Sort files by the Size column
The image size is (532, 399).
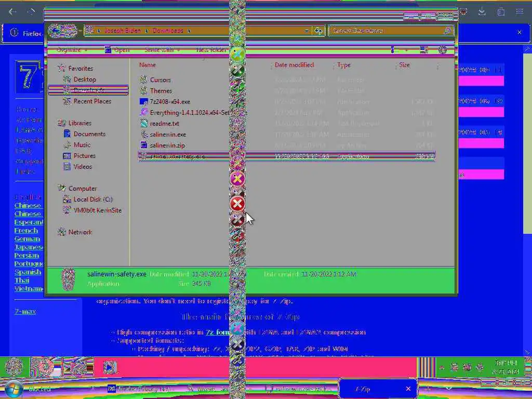(404, 65)
